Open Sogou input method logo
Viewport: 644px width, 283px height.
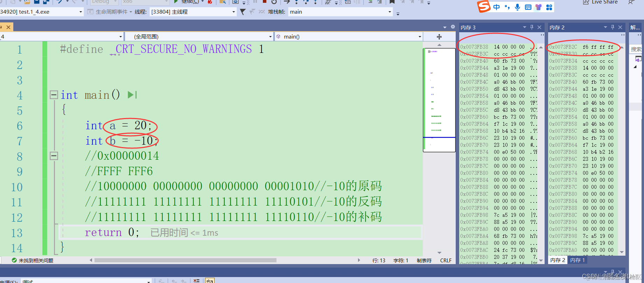click(484, 6)
